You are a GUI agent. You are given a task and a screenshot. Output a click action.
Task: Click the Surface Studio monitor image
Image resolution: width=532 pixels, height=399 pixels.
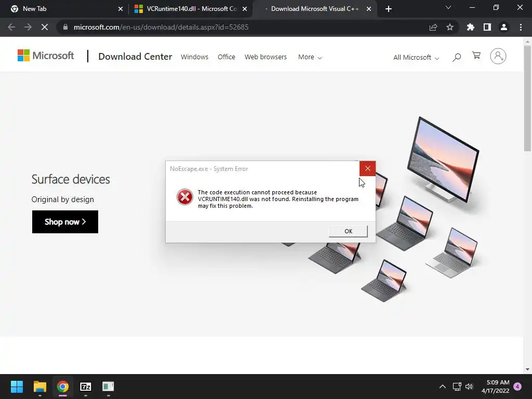tap(443, 159)
